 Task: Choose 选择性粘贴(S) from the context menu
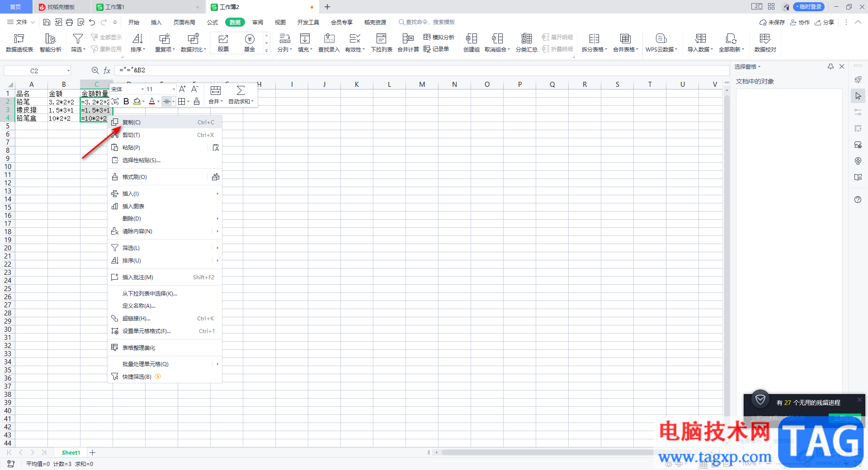[165, 160]
